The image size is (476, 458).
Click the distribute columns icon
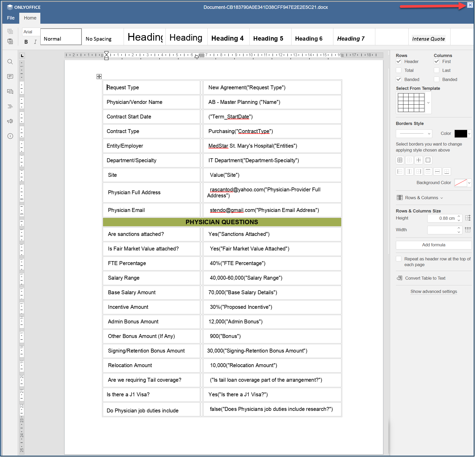click(468, 230)
